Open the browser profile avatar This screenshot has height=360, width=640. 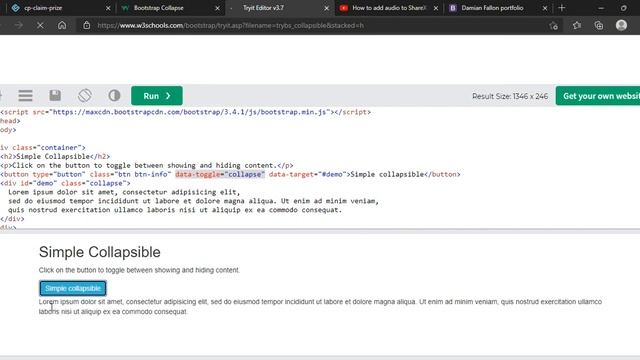point(621,25)
